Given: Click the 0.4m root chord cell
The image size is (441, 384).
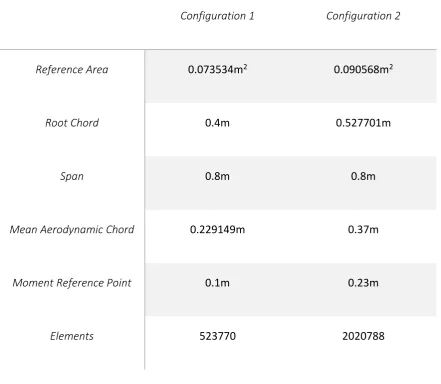Looking at the screenshot, I should click(217, 123).
